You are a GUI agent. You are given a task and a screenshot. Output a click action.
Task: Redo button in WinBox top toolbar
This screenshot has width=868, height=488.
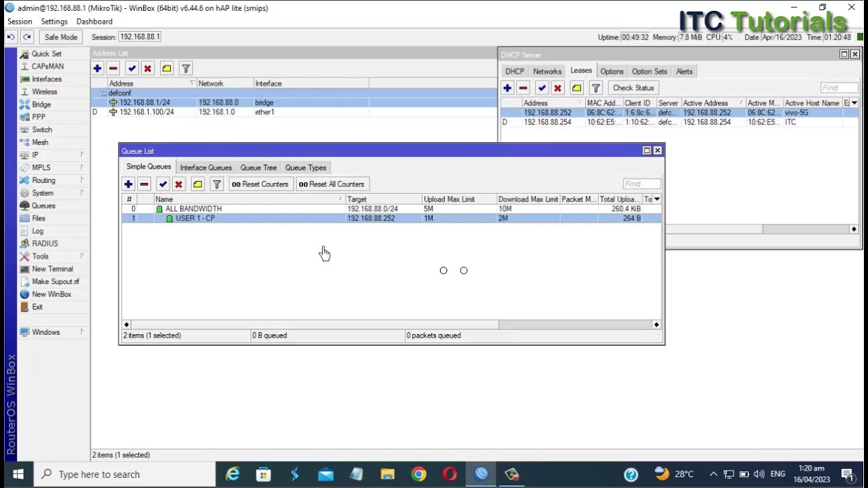pyautogui.click(x=26, y=37)
